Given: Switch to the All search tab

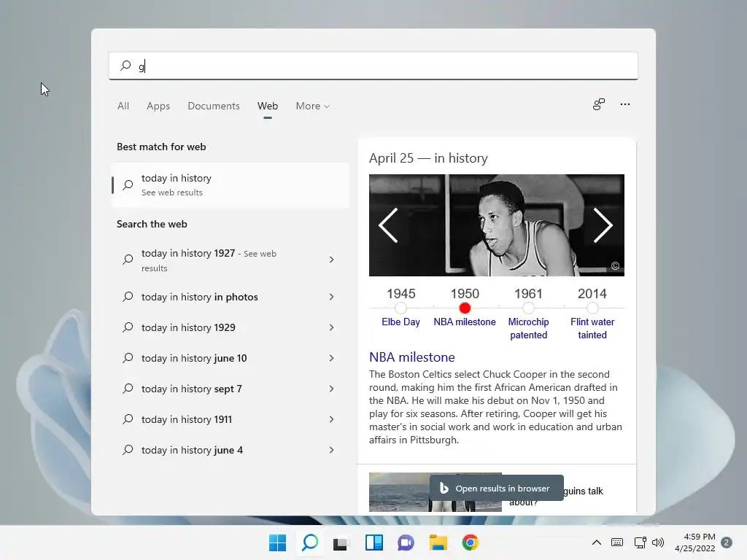Looking at the screenshot, I should [123, 106].
